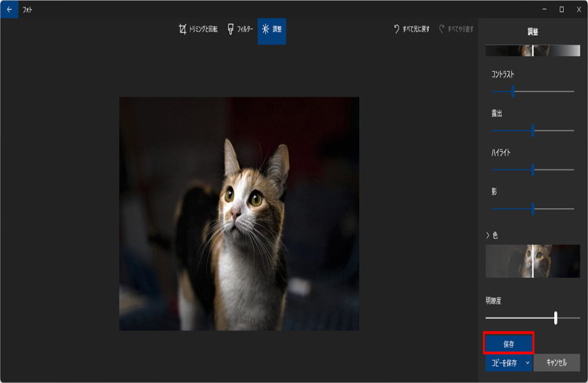Select the crop and rotate icon
This screenshot has height=383, width=588.
pos(183,29)
